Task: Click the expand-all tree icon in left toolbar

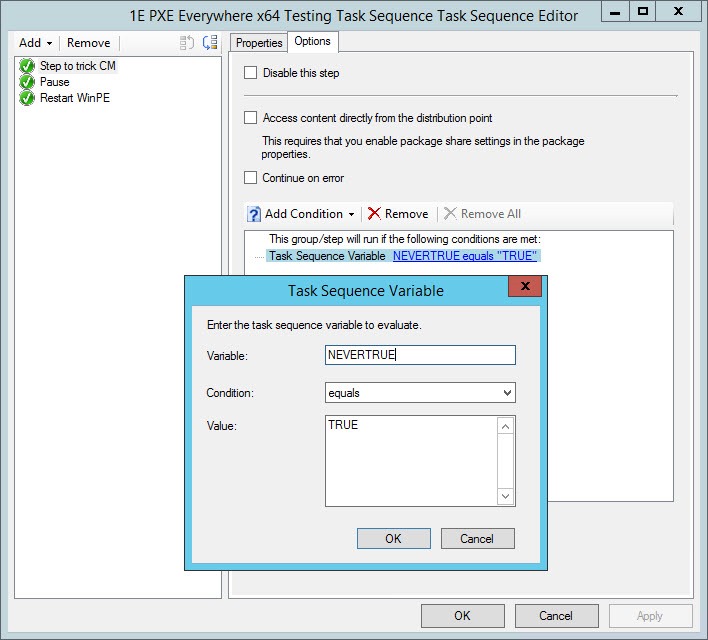Action: coord(210,43)
